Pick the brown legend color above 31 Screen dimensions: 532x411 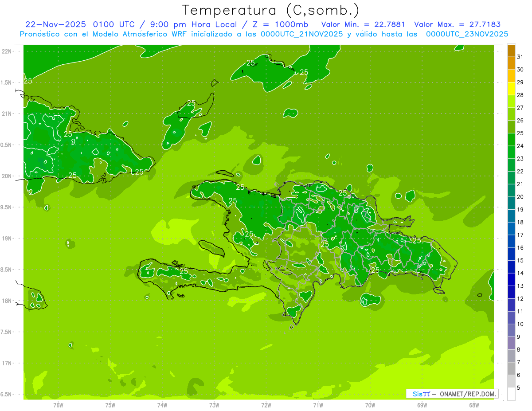(x=511, y=51)
